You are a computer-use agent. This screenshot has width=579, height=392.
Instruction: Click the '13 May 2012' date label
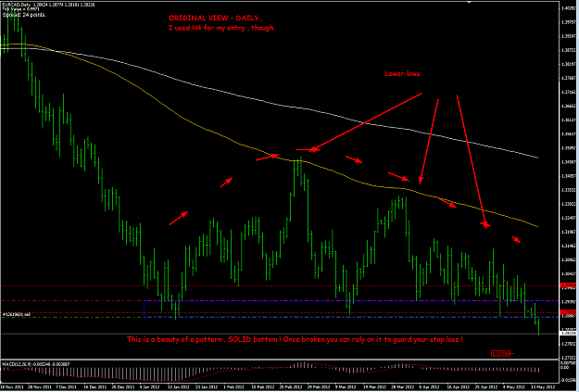click(541, 386)
